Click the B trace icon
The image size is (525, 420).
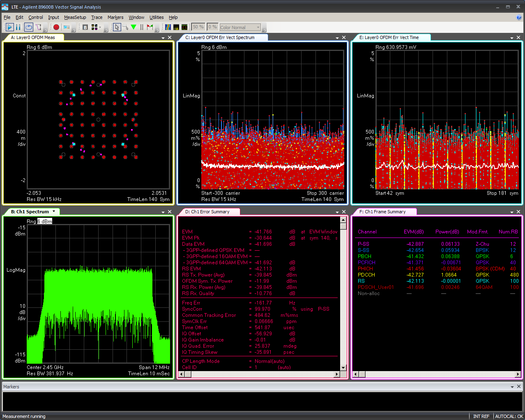coord(85,27)
